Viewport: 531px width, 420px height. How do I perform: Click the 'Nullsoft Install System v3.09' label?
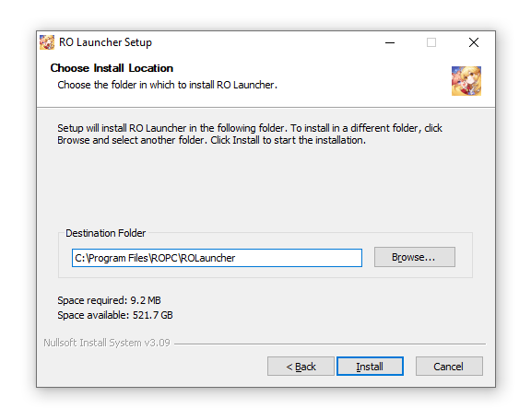click(107, 343)
